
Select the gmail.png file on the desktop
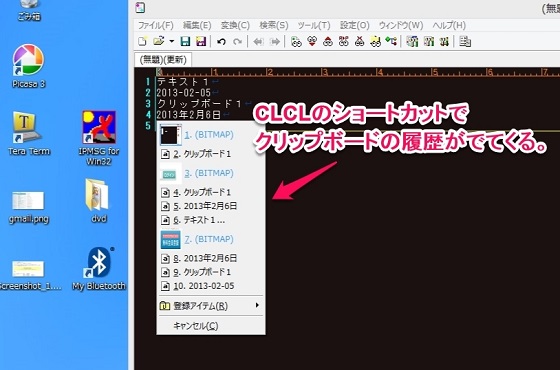click(28, 207)
